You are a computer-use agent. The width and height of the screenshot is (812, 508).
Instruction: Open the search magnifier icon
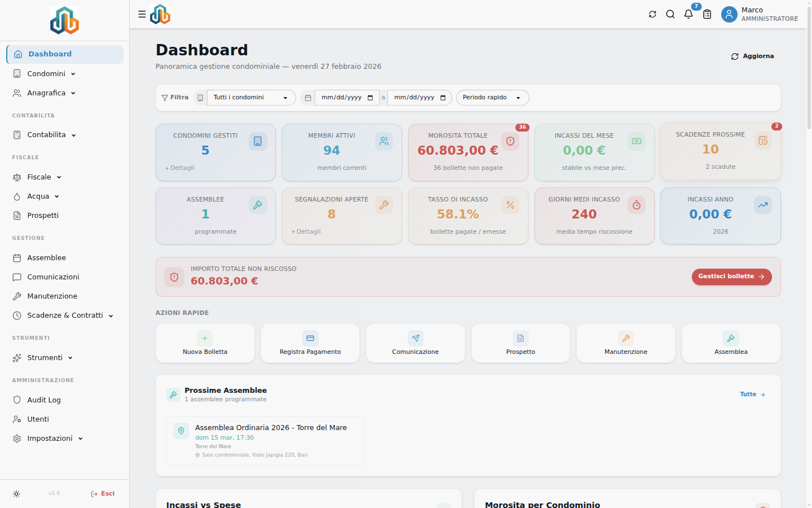pos(670,14)
